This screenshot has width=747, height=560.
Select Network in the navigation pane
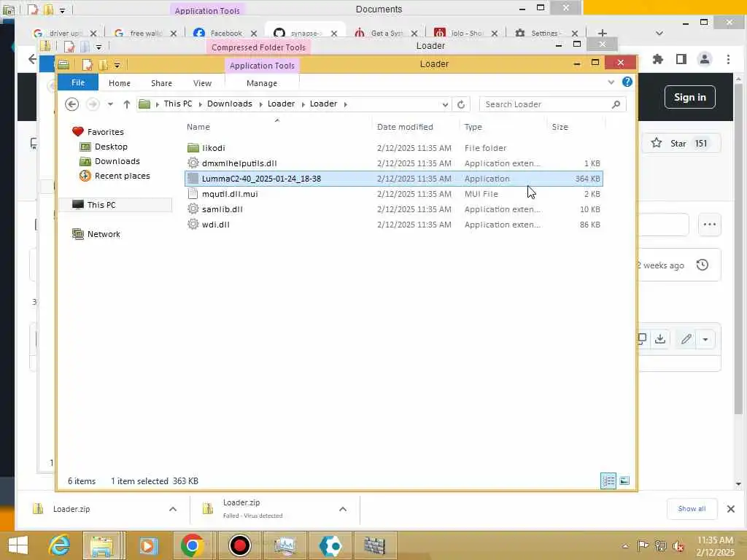click(x=104, y=234)
